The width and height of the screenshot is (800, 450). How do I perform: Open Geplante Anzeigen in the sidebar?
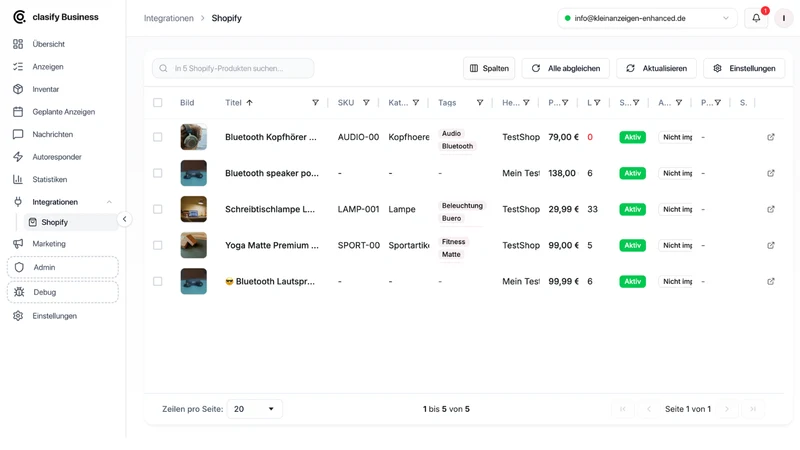[63, 112]
